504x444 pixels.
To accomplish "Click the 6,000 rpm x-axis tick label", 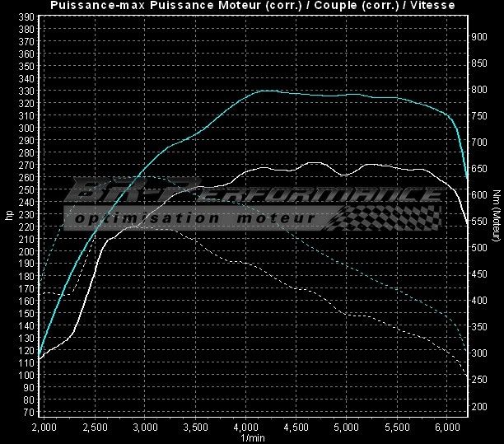I will click(447, 428).
